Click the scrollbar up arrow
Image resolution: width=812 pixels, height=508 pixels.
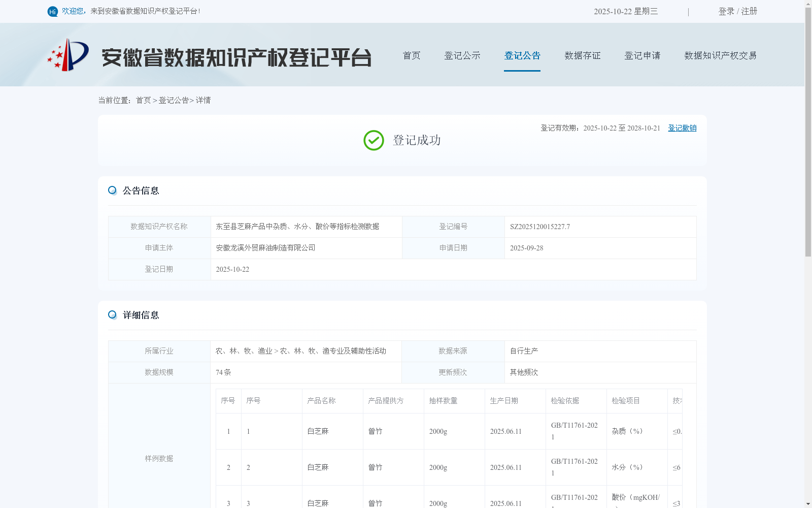[x=808, y=4]
